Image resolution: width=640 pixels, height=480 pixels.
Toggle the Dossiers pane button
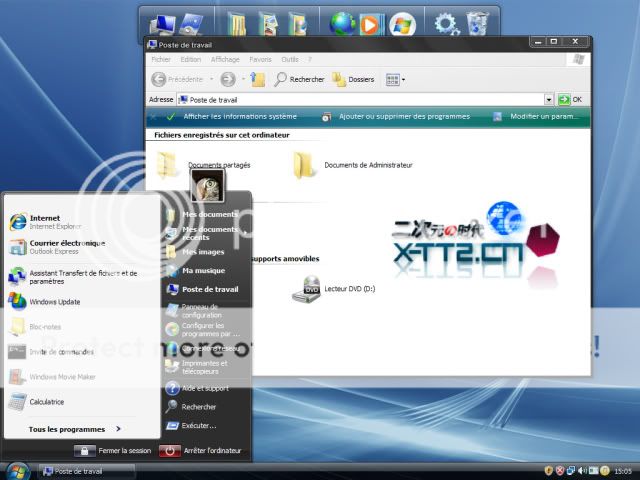coord(352,79)
